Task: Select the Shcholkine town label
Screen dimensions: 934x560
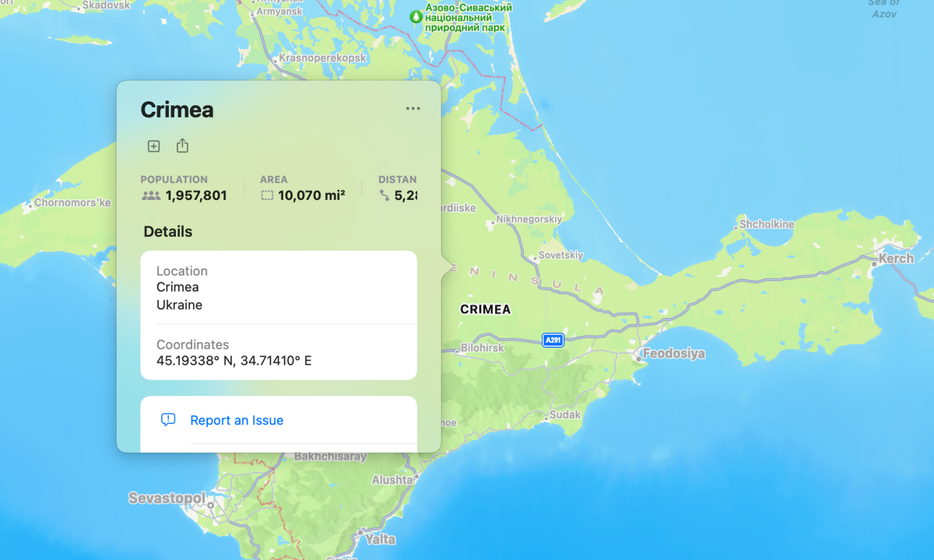Action: 767,224
